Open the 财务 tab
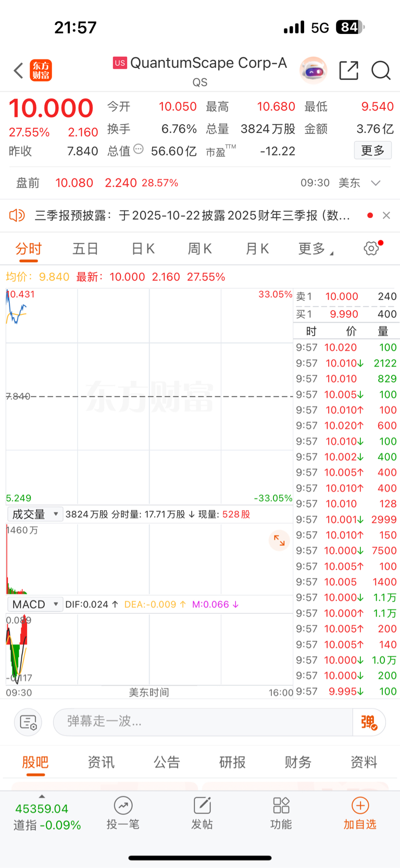 (298, 762)
